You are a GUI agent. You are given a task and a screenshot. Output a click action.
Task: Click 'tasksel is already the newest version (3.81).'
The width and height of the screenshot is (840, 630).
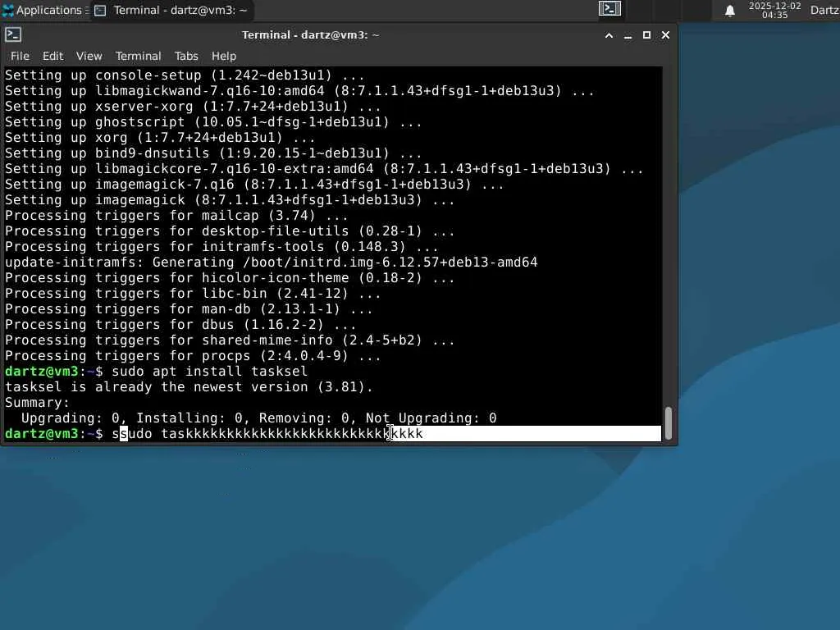(x=189, y=387)
